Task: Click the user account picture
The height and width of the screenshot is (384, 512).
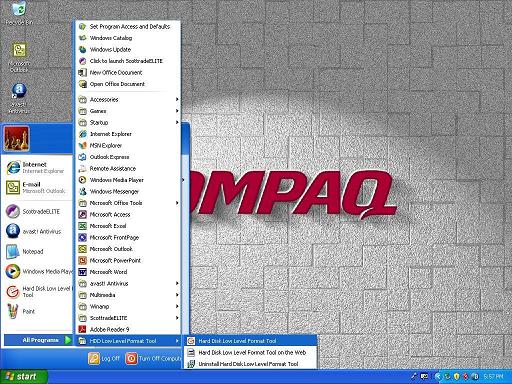Action: pyautogui.click(x=16, y=139)
